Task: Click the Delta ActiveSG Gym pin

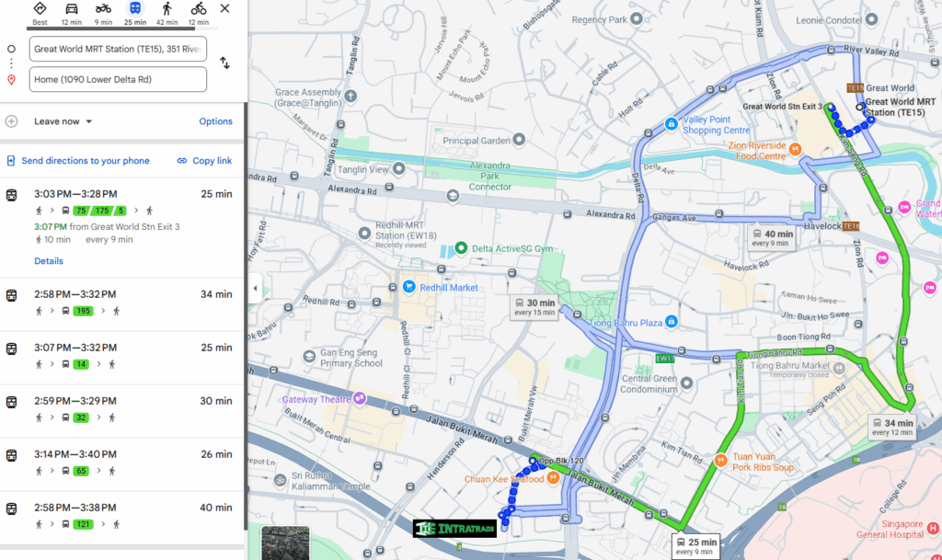Action: coord(461,248)
